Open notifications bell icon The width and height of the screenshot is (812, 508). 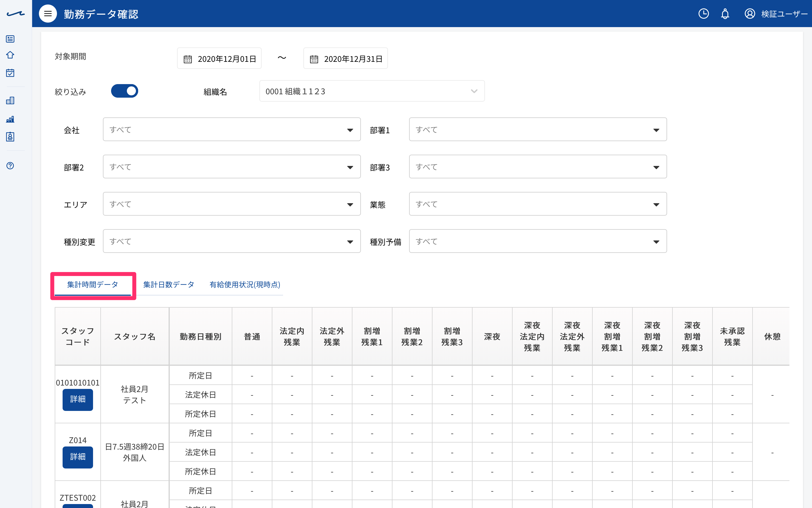click(x=725, y=14)
